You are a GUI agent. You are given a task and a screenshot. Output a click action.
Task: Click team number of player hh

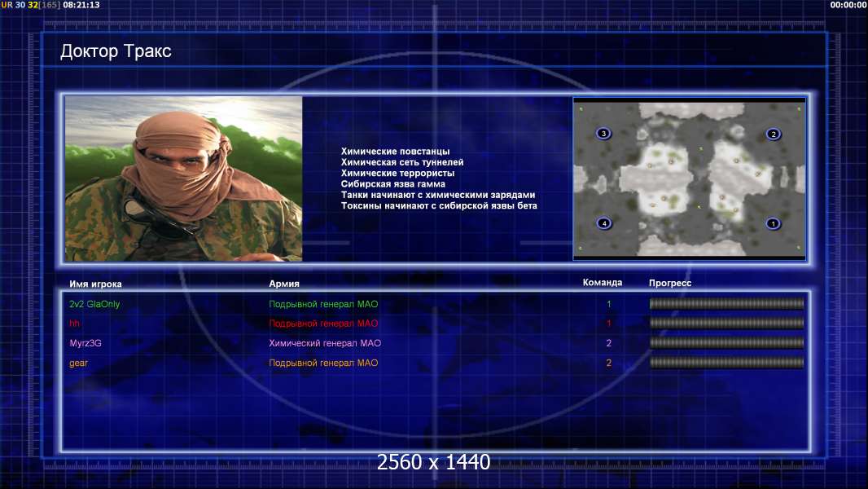pos(608,324)
